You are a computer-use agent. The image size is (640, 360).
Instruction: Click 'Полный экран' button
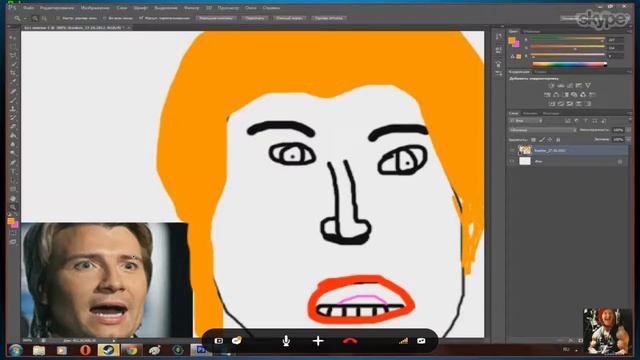point(289,18)
